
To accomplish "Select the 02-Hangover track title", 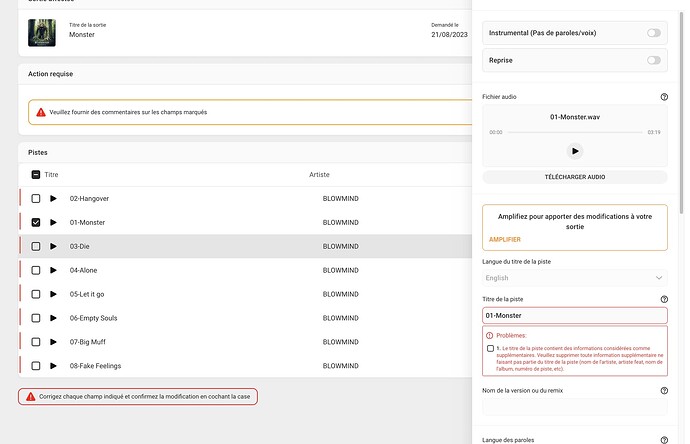I will 89,198.
